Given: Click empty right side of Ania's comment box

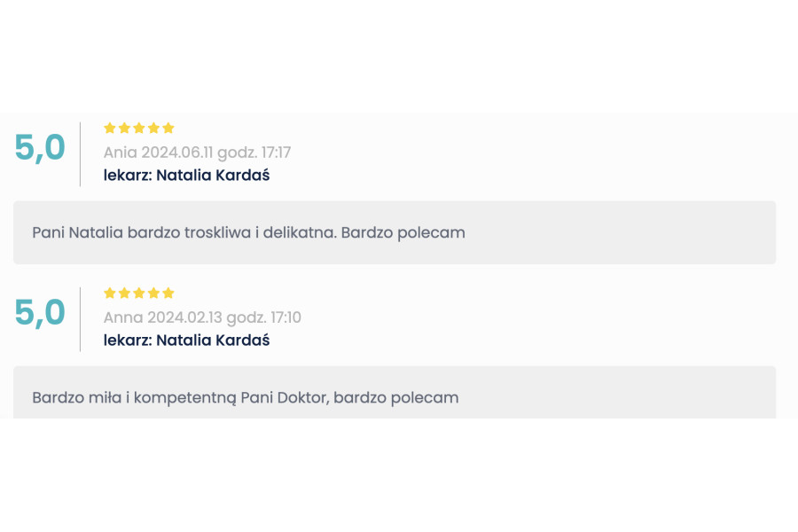Looking at the screenshot, I should (x=665, y=232).
